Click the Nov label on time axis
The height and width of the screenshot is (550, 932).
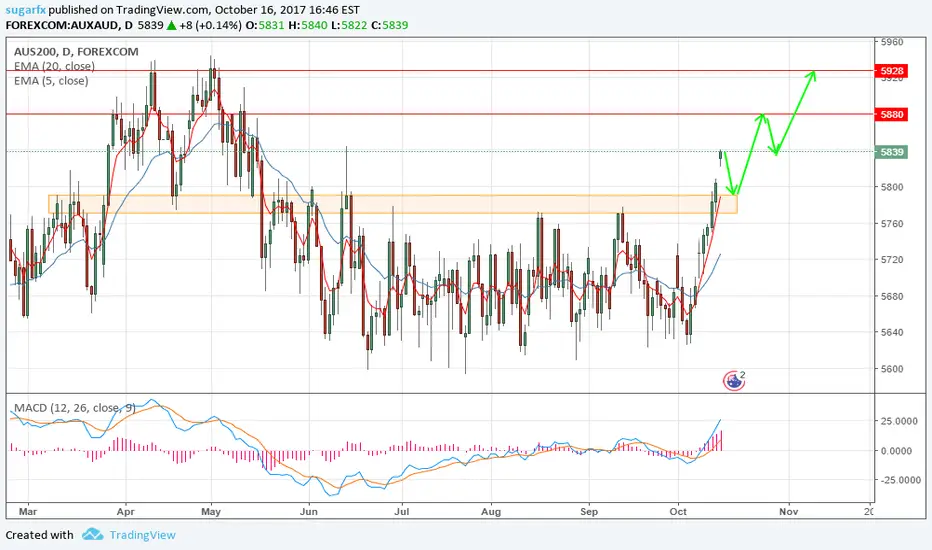789,511
